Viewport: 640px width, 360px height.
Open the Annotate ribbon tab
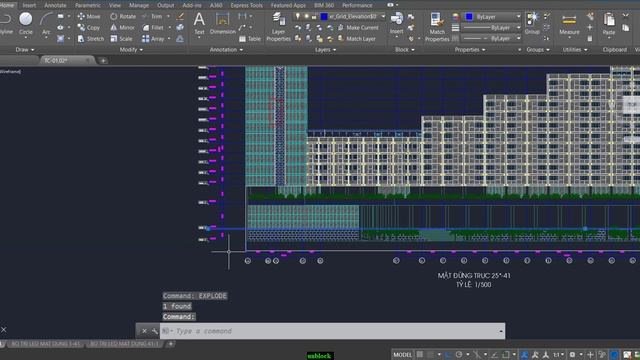point(55,5)
